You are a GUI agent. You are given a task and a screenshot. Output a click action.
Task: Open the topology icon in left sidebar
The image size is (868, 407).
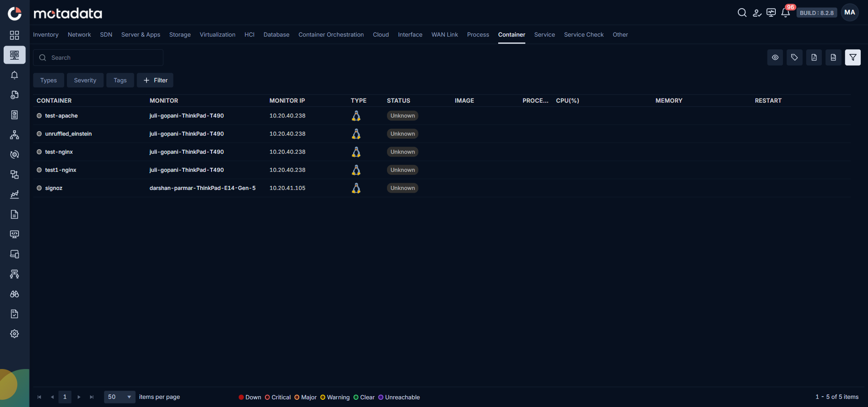pyautogui.click(x=14, y=135)
